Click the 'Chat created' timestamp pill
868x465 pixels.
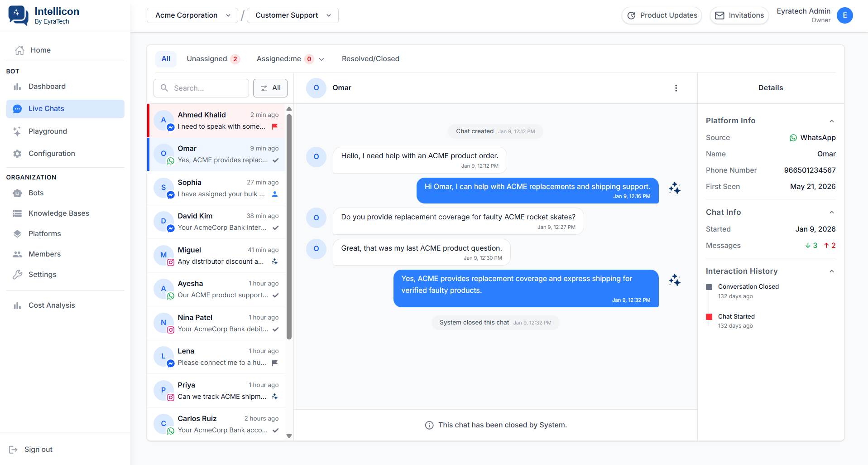pos(495,131)
